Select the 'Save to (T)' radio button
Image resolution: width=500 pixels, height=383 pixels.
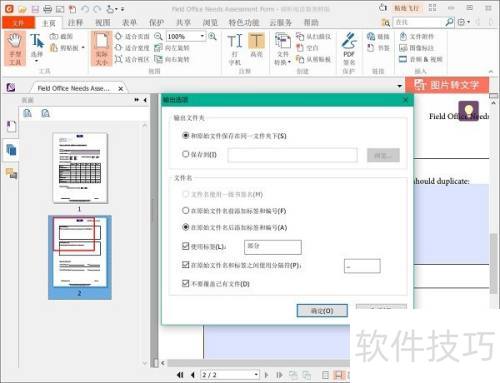tap(186, 154)
